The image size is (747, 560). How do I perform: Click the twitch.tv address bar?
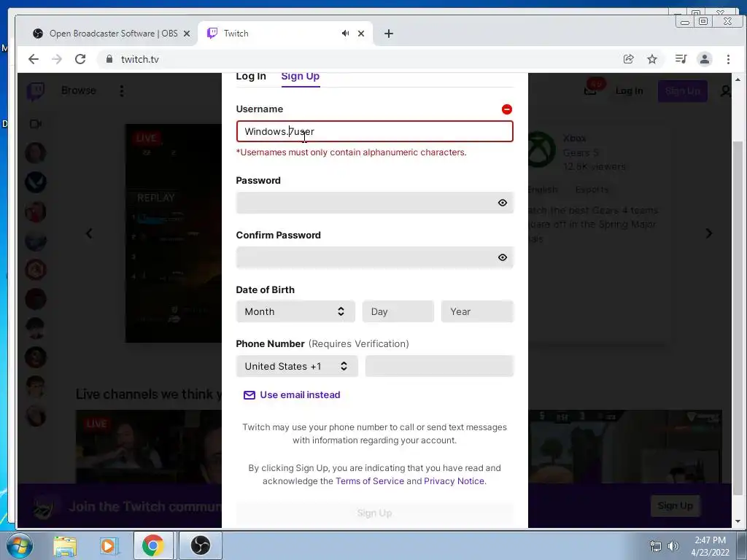point(357,59)
